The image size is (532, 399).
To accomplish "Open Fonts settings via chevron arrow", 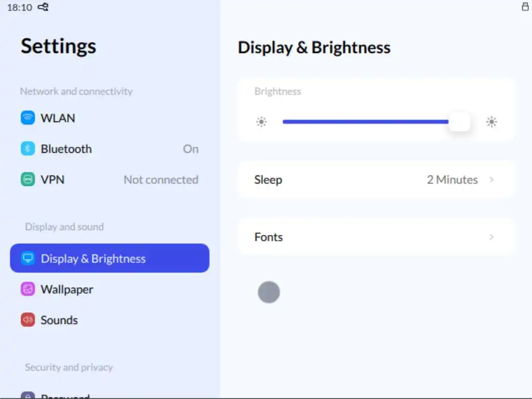I will (491, 237).
